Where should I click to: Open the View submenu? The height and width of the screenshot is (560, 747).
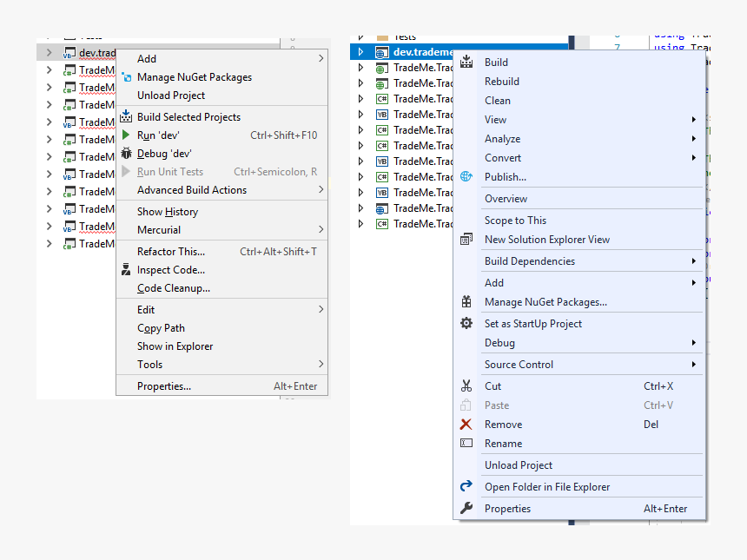[x=579, y=120]
